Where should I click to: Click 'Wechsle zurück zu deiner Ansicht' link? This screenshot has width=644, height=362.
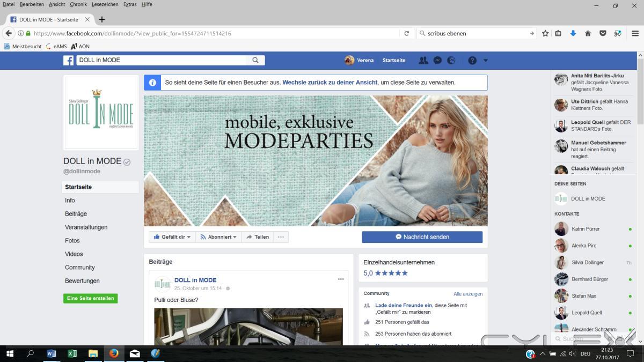[330, 83]
